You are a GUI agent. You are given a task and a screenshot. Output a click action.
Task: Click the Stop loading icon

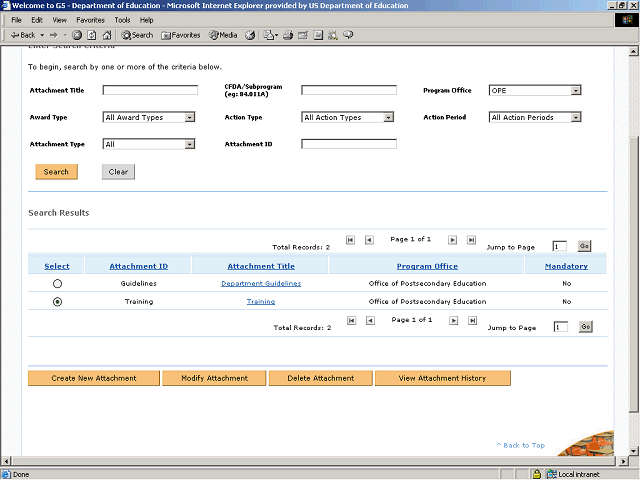click(77, 35)
